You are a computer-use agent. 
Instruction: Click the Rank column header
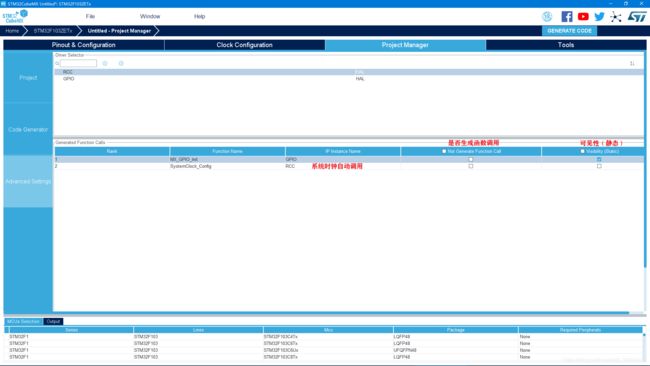tap(112, 151)
